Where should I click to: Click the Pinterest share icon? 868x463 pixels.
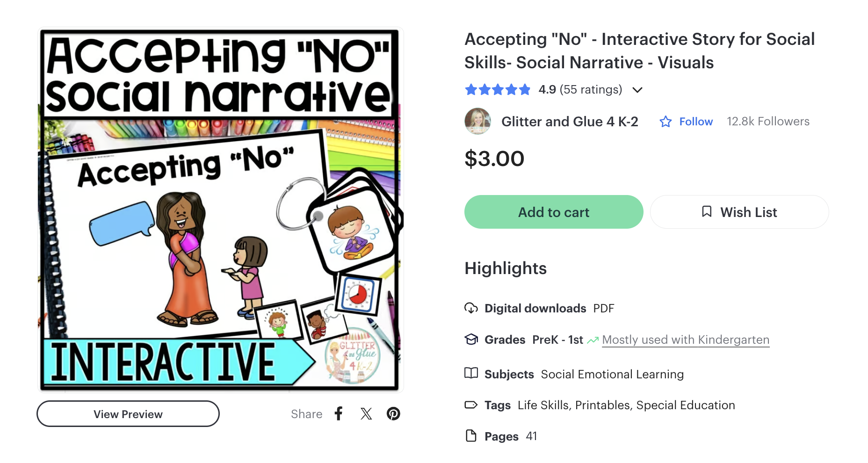394,413
